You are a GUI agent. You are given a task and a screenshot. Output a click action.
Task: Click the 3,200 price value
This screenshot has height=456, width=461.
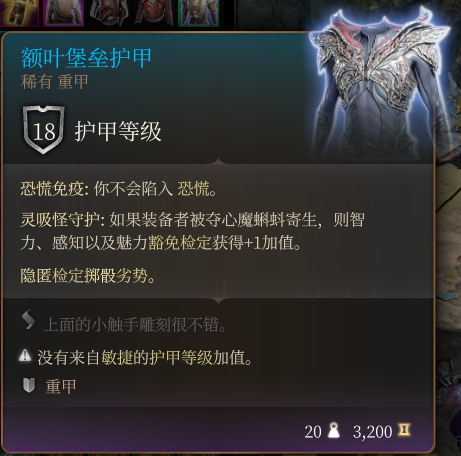click(372, 432)
